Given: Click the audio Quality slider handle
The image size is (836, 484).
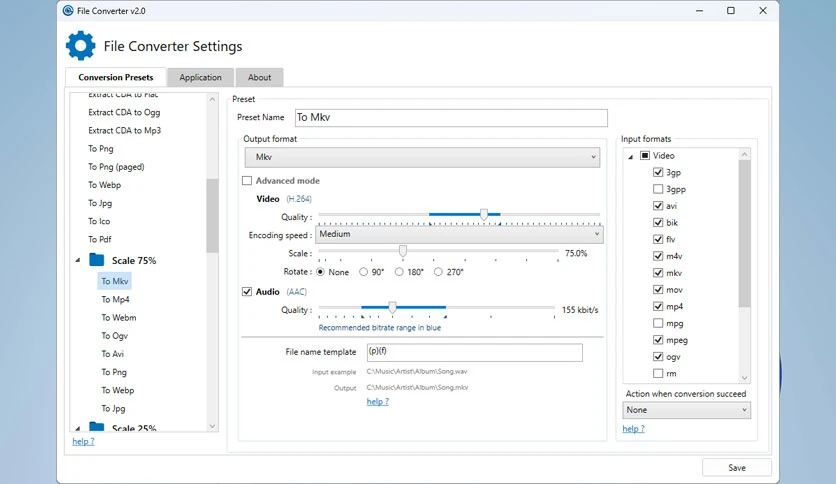Looking at the screenshot, I should pyautogui.click(x=392, y=307).
